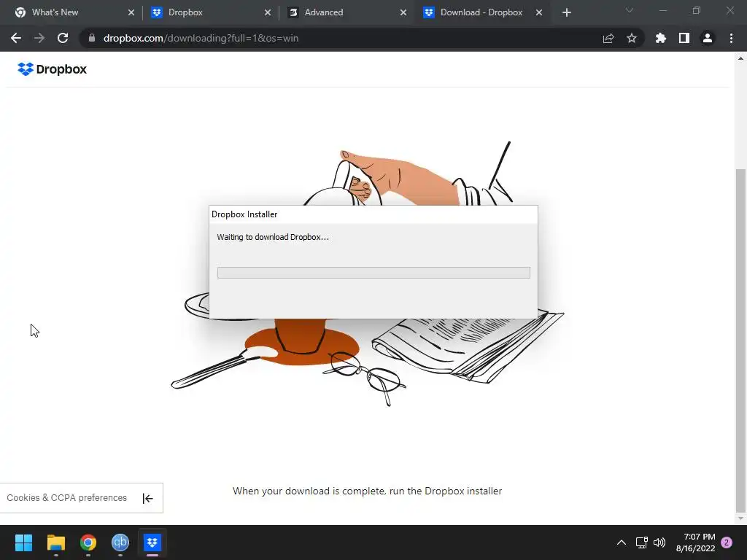The height and width of the screenshot is (560, 747).
Task: Open Chrome from the taskbar
Action: click(88, 542)
